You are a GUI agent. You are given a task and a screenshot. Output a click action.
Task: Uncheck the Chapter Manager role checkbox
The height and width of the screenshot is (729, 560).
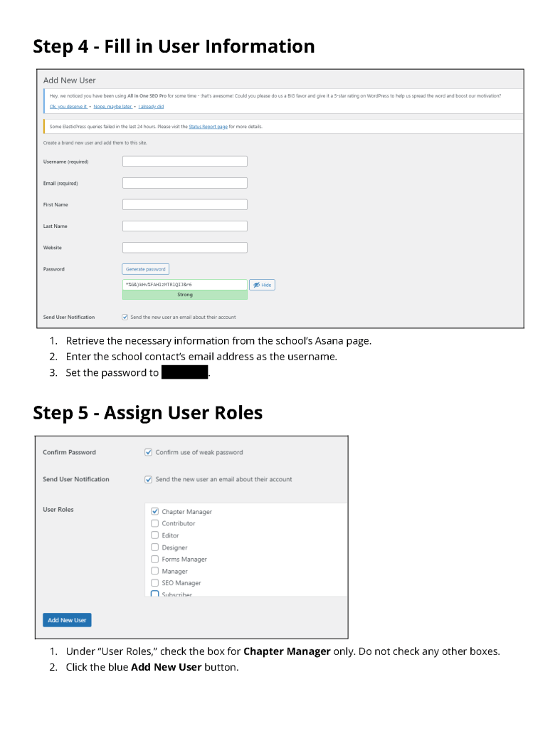(154, 511)
